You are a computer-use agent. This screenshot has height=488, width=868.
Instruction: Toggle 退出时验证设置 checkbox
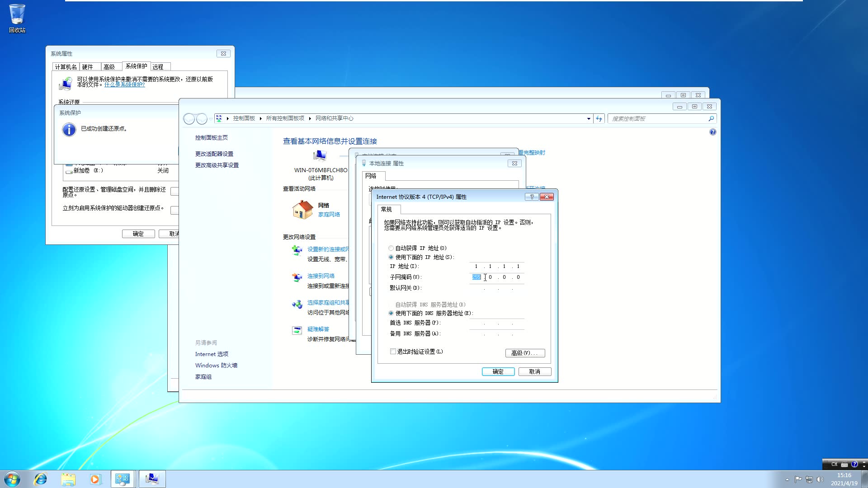click(393, 352)
